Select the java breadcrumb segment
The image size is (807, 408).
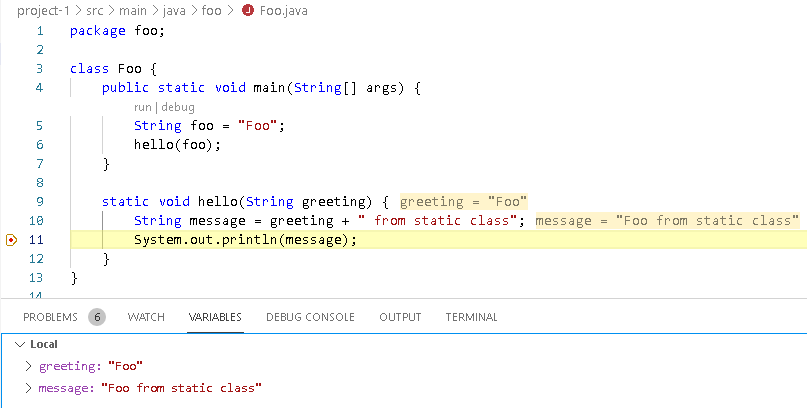point(174,10)
